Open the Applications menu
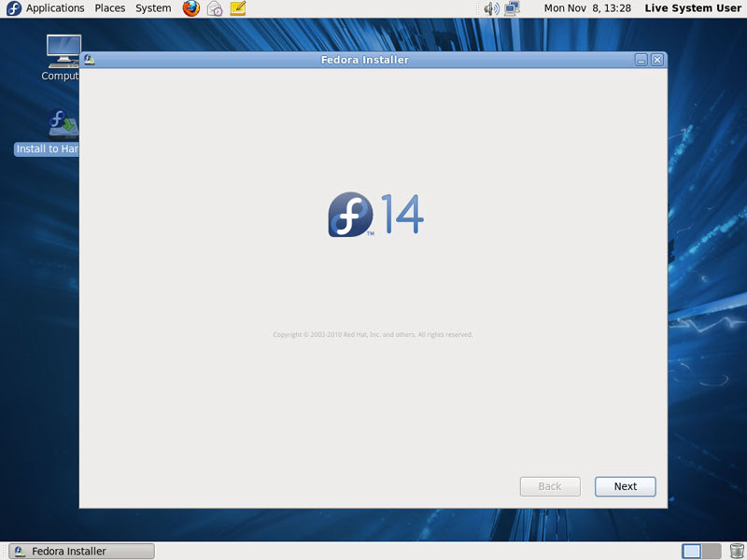This screenshot has width=747, height=560. click(55, 8)
